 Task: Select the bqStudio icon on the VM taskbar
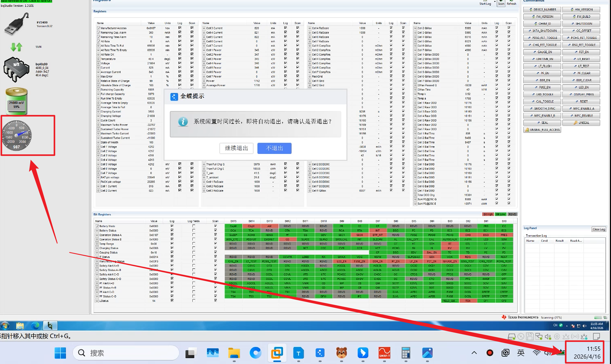[x=50, y=326]
